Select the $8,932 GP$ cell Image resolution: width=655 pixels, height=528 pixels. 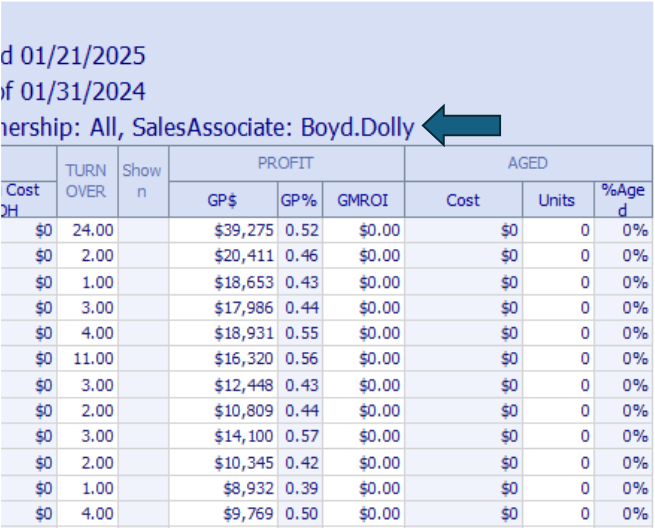coord(223,488)
